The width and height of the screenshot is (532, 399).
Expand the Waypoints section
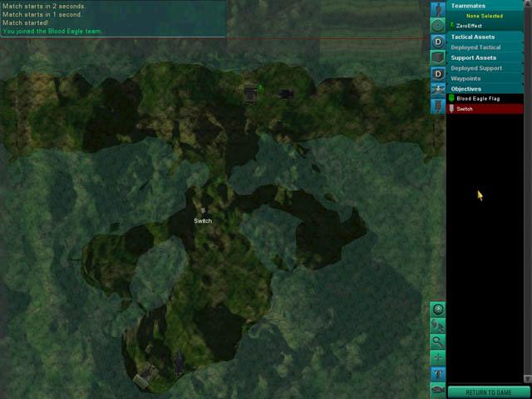point(485,78)
